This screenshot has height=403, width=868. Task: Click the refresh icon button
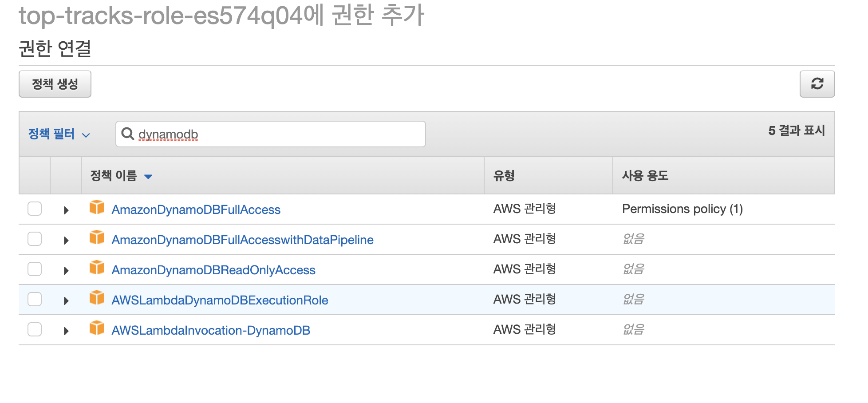tap(817, 84)
